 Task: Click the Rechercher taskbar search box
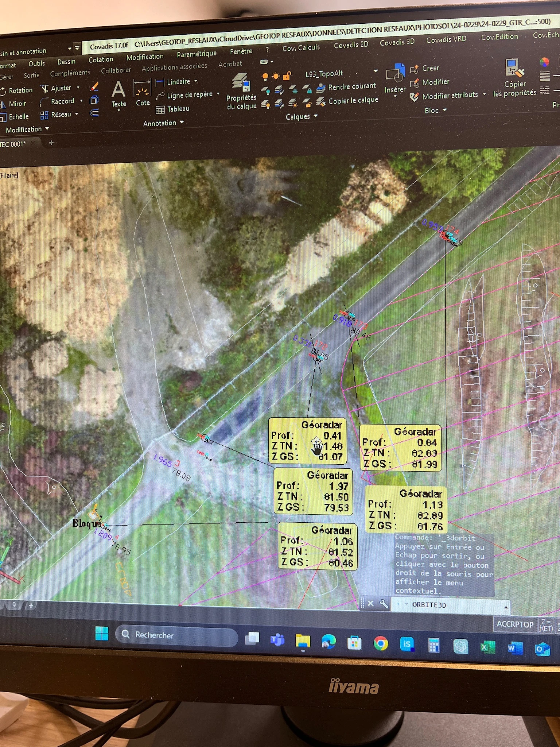[x=177, y=635]
